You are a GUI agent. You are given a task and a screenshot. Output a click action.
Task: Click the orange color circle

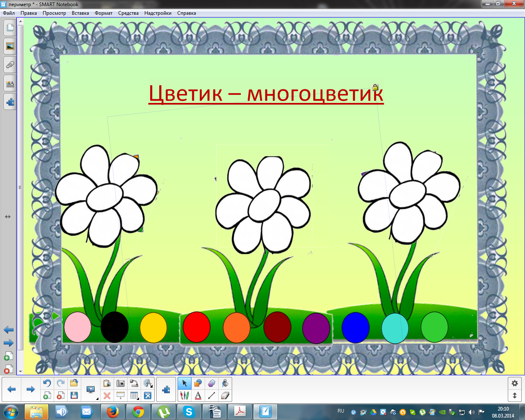click(237, 327)
